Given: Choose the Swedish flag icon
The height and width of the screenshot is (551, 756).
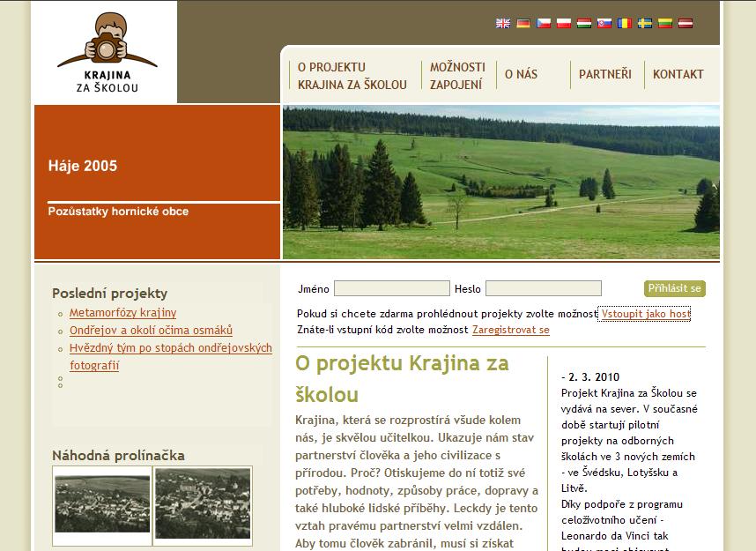Looking at the screenshot, I should coord(645,24).
